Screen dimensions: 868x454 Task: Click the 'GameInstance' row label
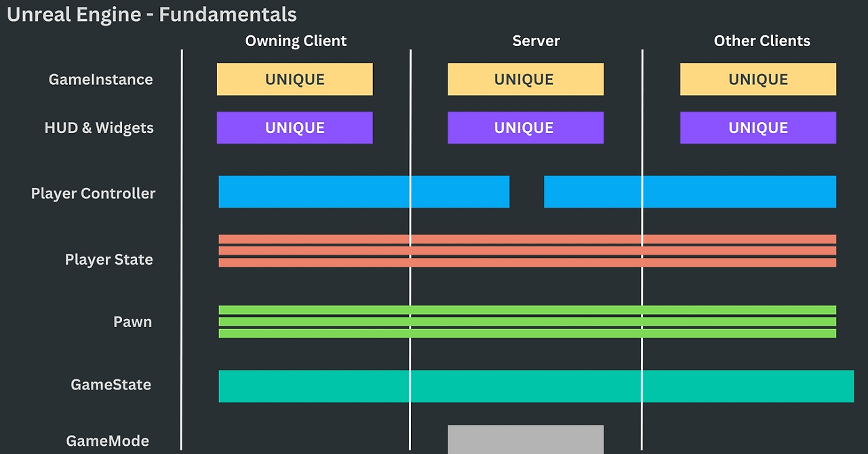[x=101, y=79]
